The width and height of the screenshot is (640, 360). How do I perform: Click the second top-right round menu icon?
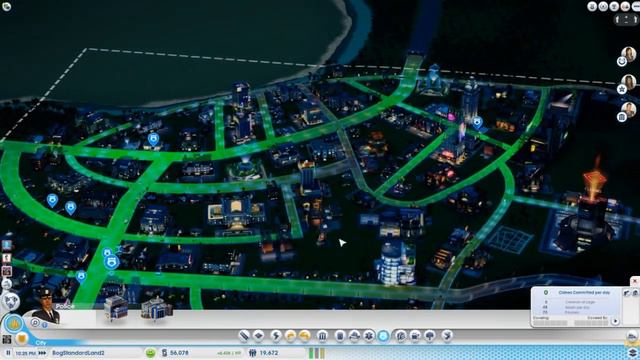603,6
